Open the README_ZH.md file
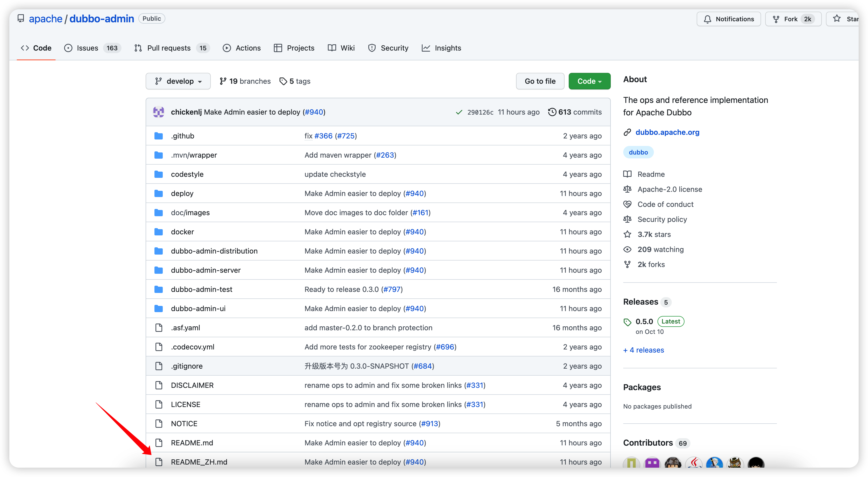The height and width of the screenshot is (477, 868). 199,462
